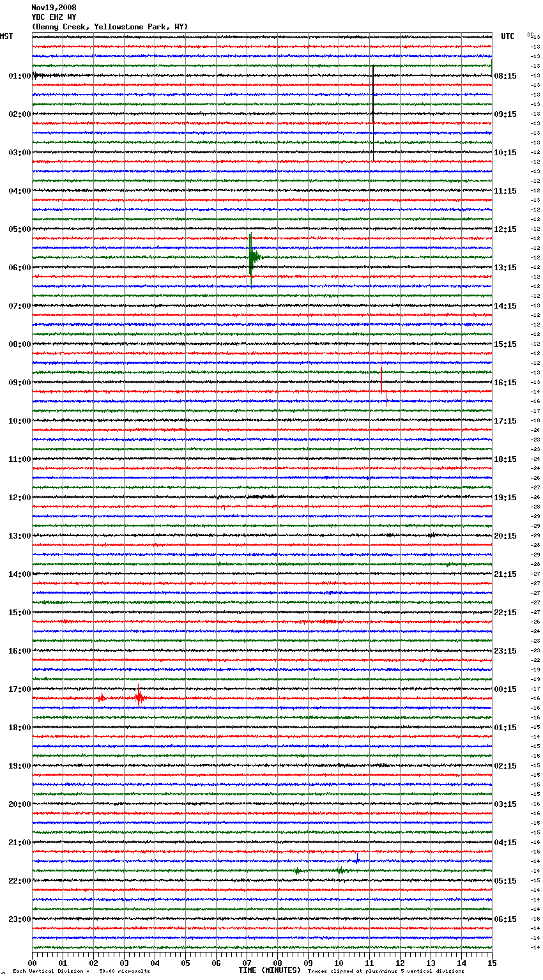Select the 22:00 MST row label
Image resolution: width=543 pixels, height=980 pixels.
pyautogui.click(x=20, y=881)
